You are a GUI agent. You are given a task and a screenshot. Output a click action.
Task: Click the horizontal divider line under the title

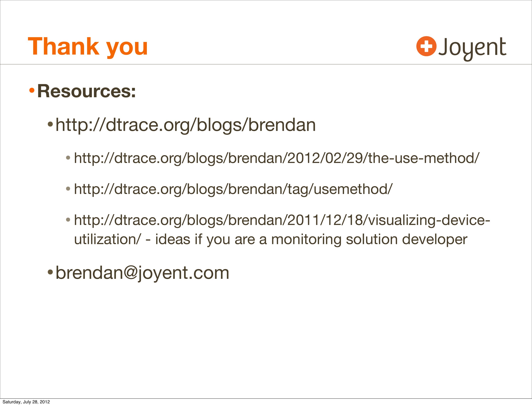266,64
